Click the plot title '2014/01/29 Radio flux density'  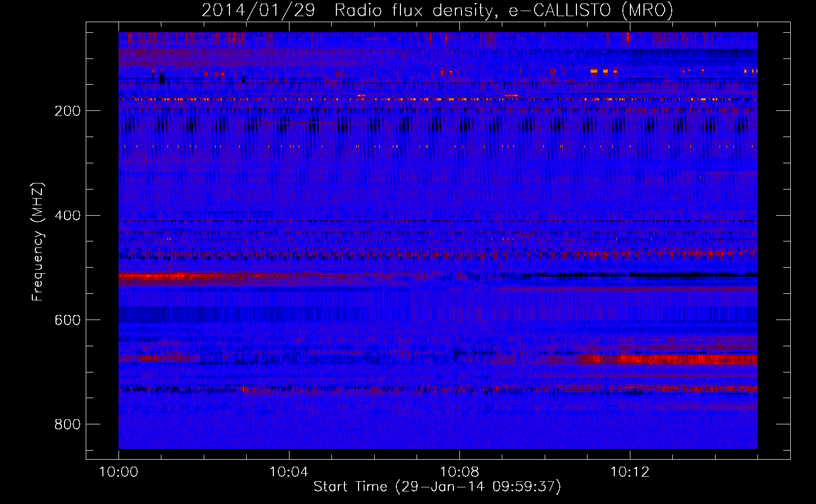tap(437, 10)
